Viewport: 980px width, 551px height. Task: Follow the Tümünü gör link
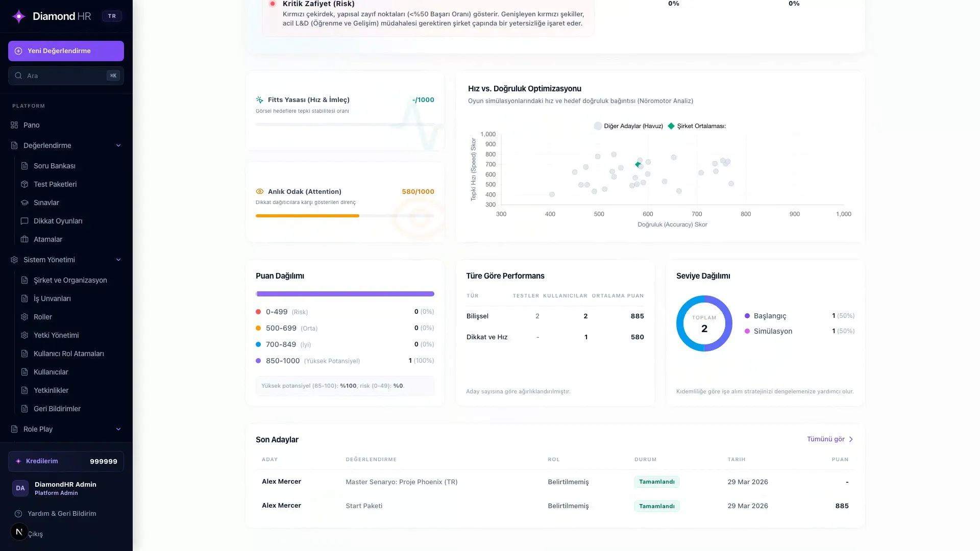pyautogui.click(x=830, y=439)
